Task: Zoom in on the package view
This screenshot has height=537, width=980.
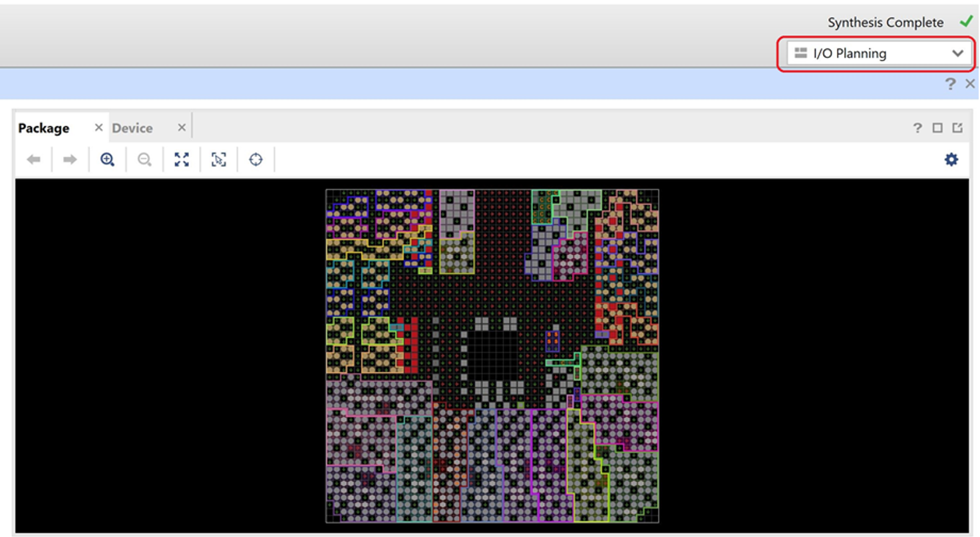Action: 107,160
